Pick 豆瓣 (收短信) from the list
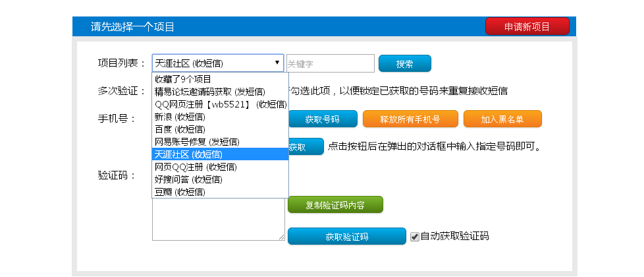 220,192
